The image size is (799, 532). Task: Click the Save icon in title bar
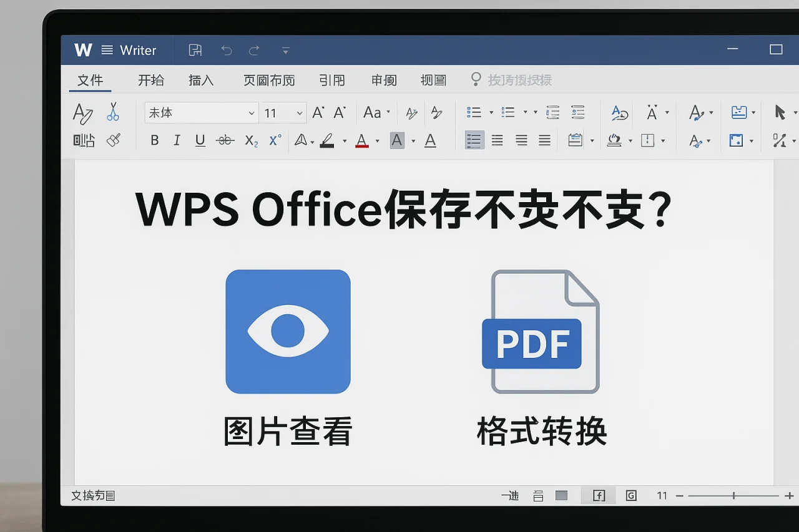click(x=194, y=50)
